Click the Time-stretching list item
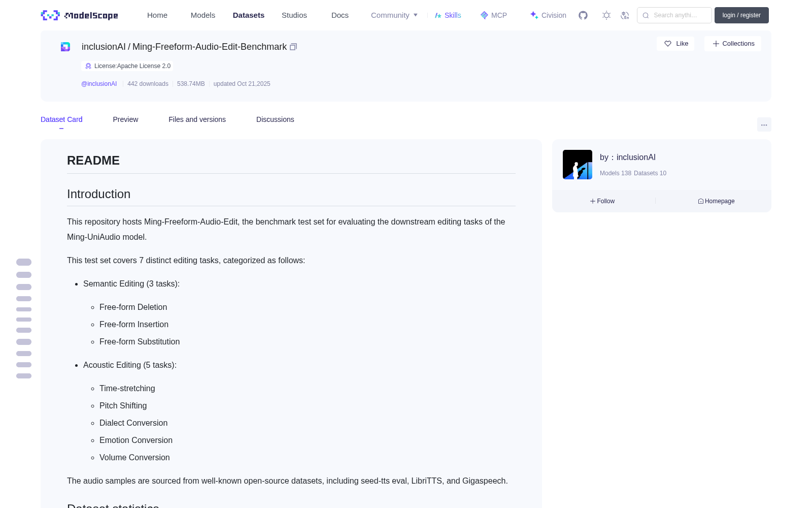Screen dimensions: 812x508 tap(127, 388)
